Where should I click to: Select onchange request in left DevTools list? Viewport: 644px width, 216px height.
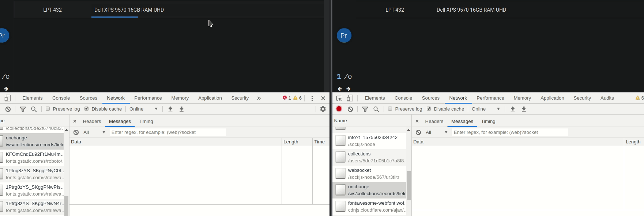tap(32, 141)
